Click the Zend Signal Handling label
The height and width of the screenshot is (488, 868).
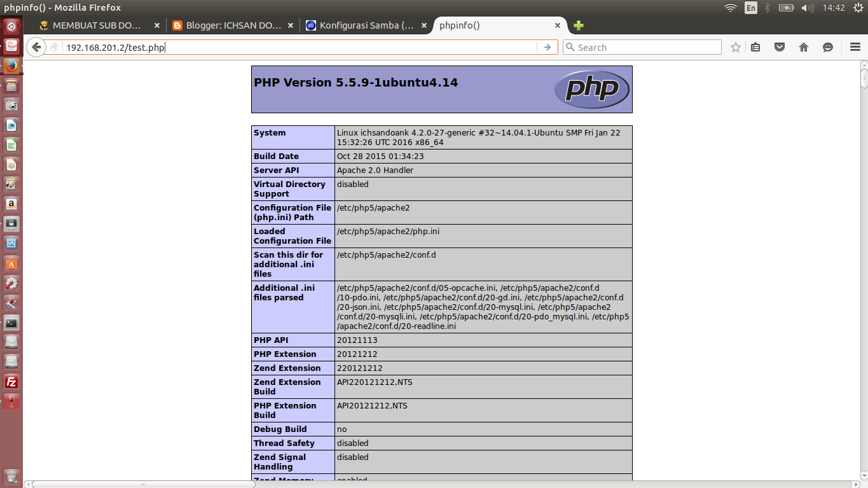tap(280, 462)
